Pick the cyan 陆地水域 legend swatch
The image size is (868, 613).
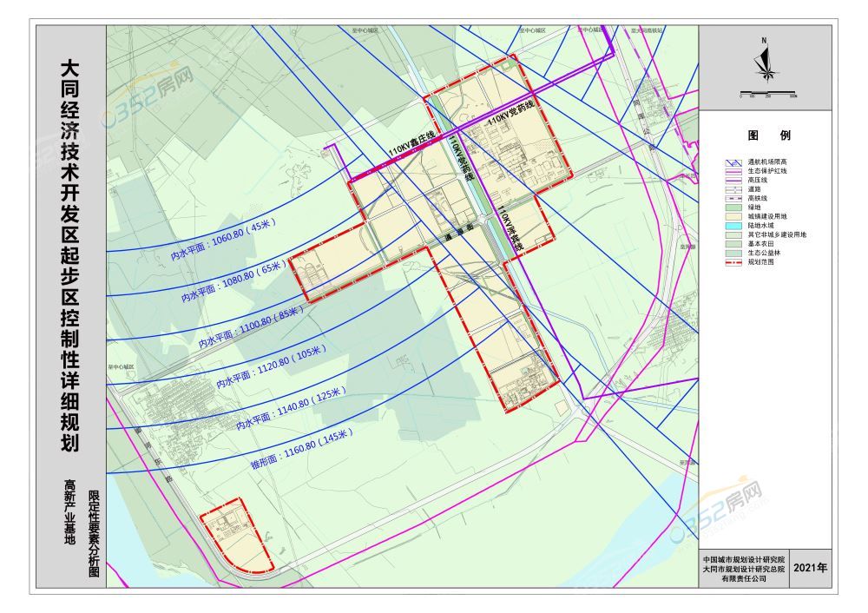(734, 225)
